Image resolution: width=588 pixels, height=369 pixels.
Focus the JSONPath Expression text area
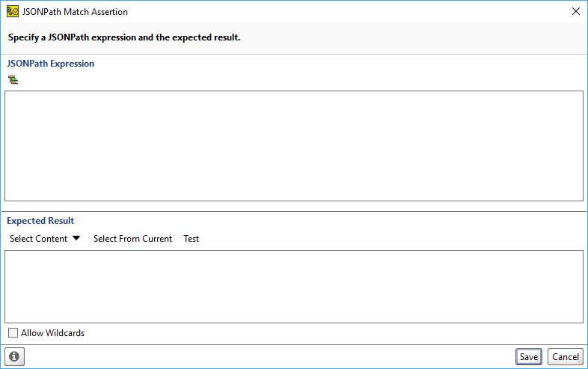[x=294, y=146]
